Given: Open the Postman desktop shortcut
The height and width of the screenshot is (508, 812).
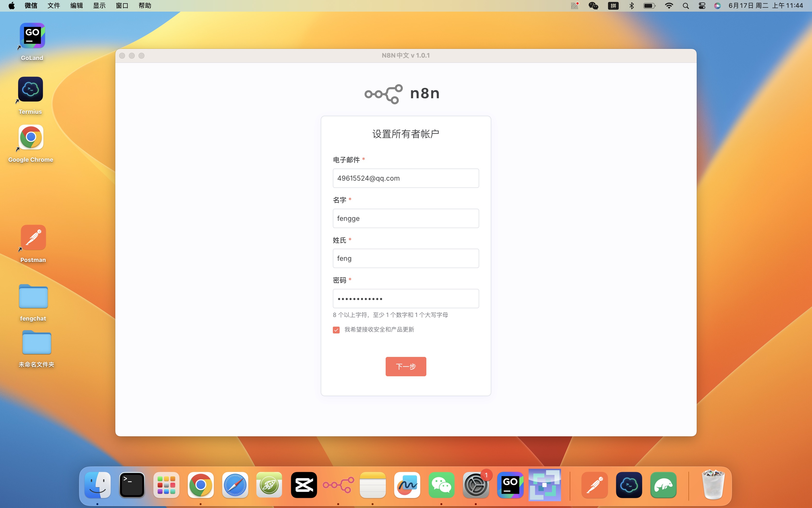Looking at the screenshot, I should coord(33,237).
